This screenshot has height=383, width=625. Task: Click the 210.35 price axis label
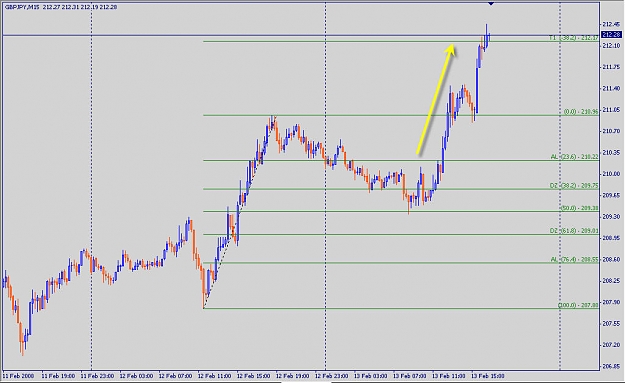611,153
